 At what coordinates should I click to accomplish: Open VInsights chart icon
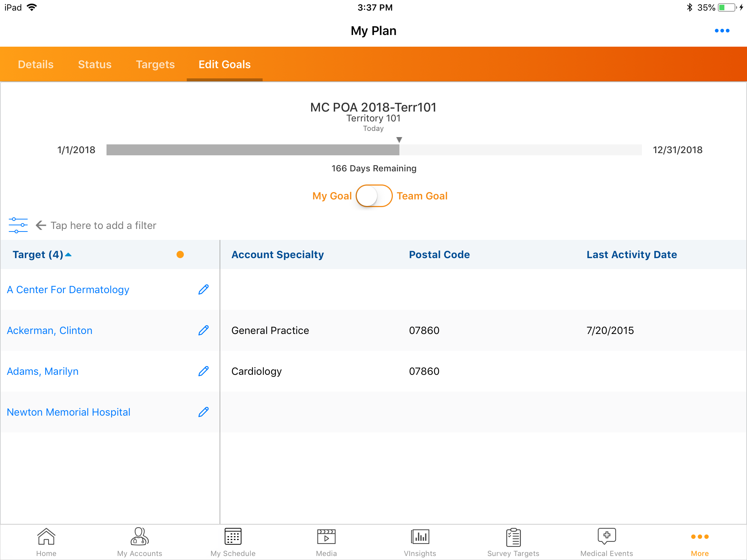coord(419,541)
